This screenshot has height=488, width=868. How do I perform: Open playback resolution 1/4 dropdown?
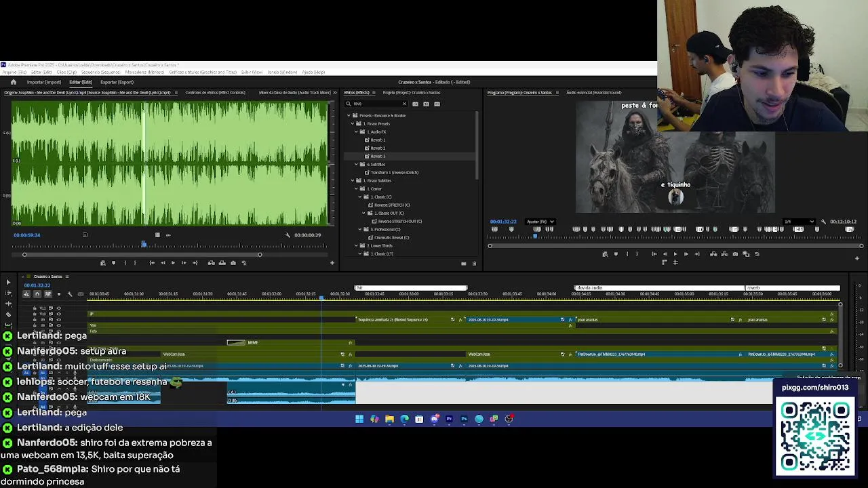click(x=799, y=222)
